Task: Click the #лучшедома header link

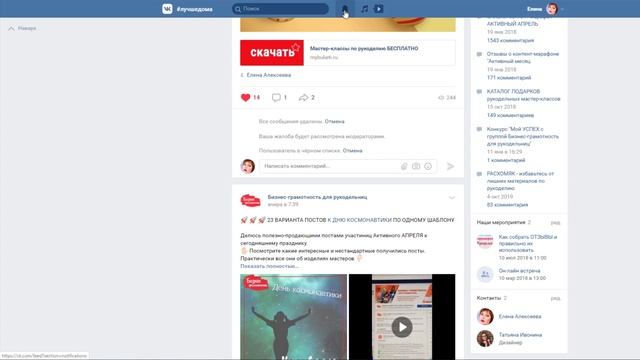Action: [195, 9]
